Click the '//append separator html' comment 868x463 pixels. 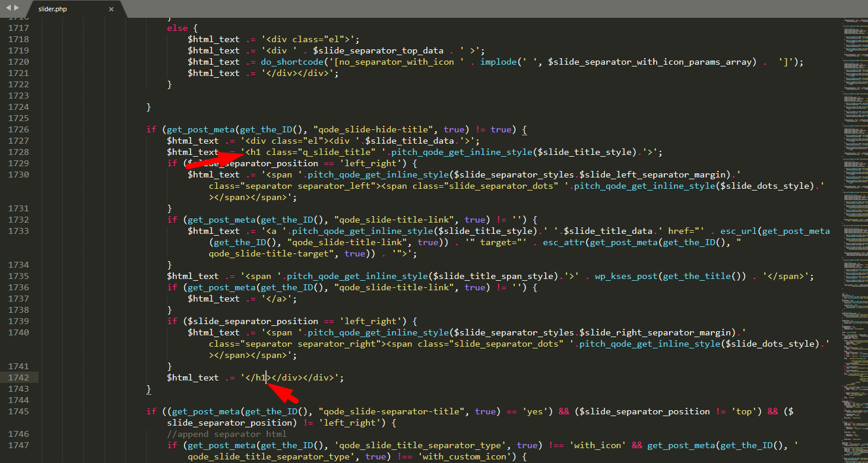(227, 434)
